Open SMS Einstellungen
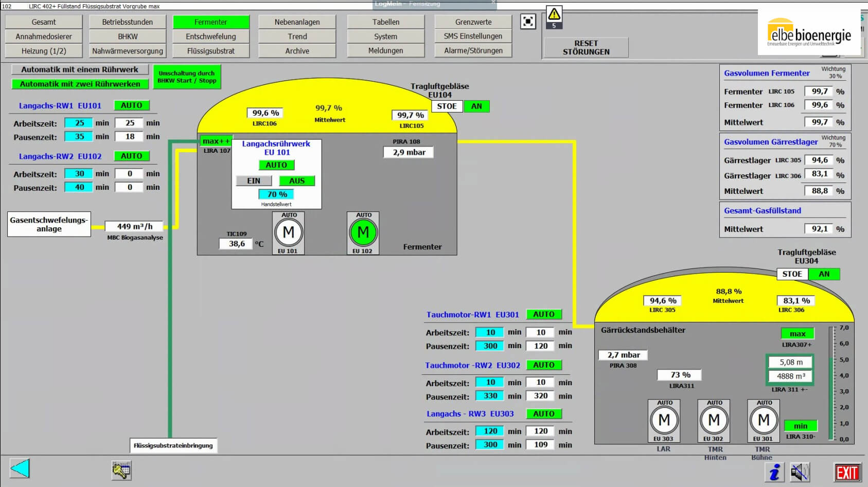The image size is (868, 487). coord(473,36)
